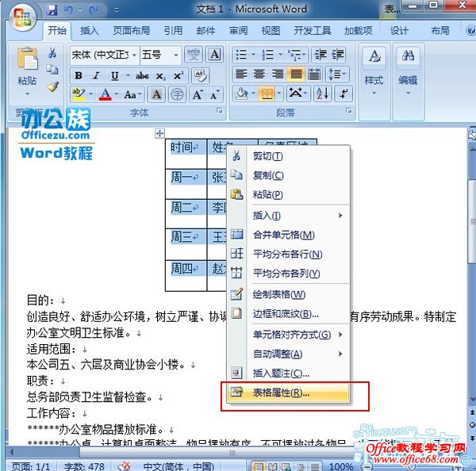
Task: Center align text
Action: coord(259,74)
